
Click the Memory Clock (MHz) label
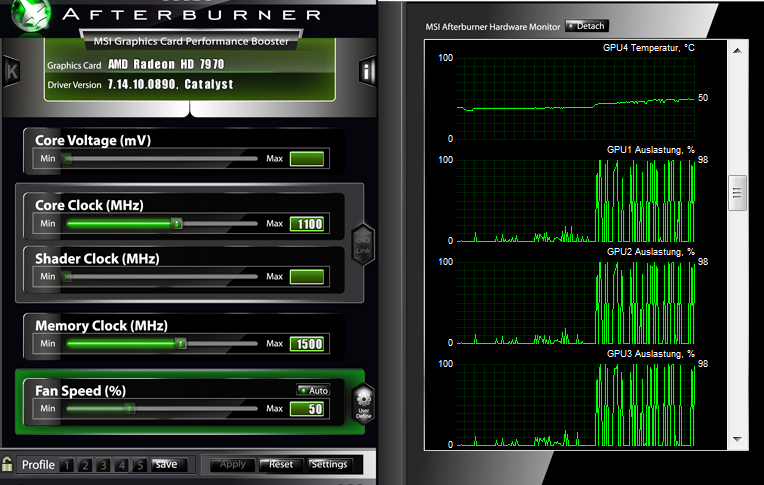[101, 326]
